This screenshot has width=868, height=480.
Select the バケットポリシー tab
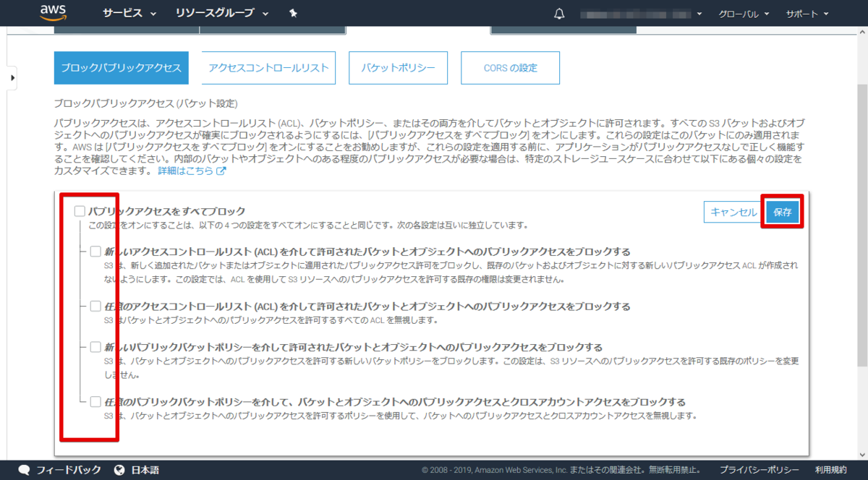(x=398, y=67)
